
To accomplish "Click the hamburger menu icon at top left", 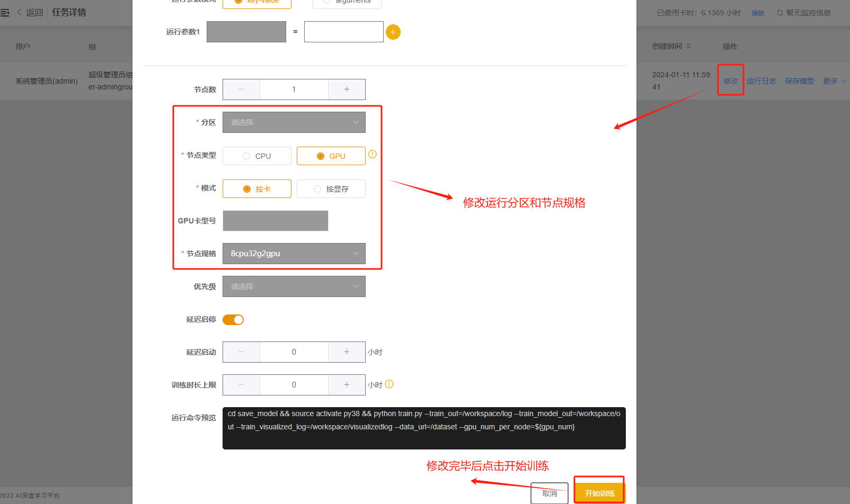I will click(x=5, y=12).
